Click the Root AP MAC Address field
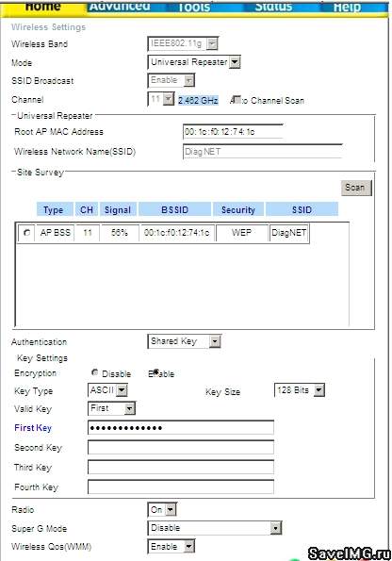 click(233, 132)
